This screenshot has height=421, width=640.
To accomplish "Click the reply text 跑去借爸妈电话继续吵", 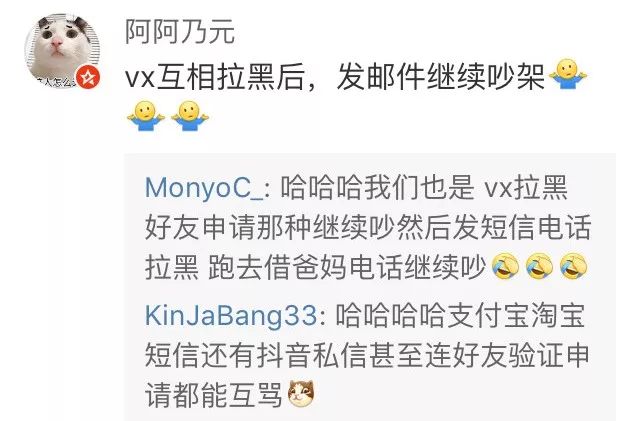I will click(x=348, y=267).
